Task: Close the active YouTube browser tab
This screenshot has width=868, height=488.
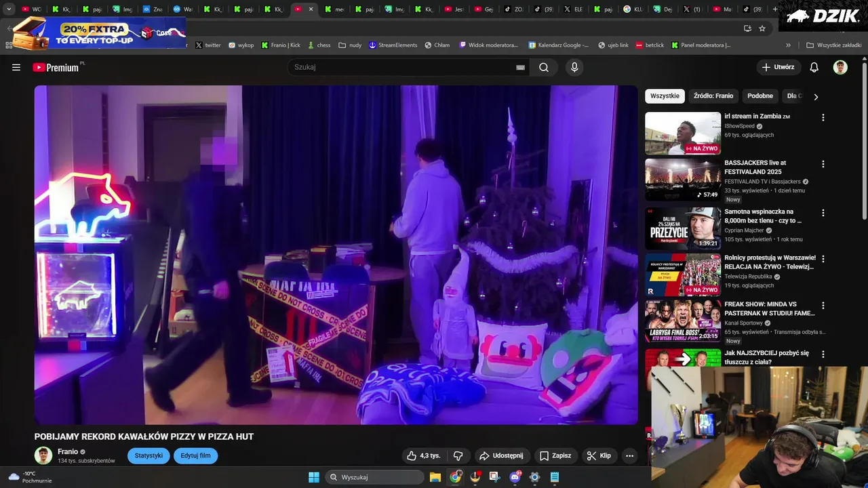Action: click(311, 9)
